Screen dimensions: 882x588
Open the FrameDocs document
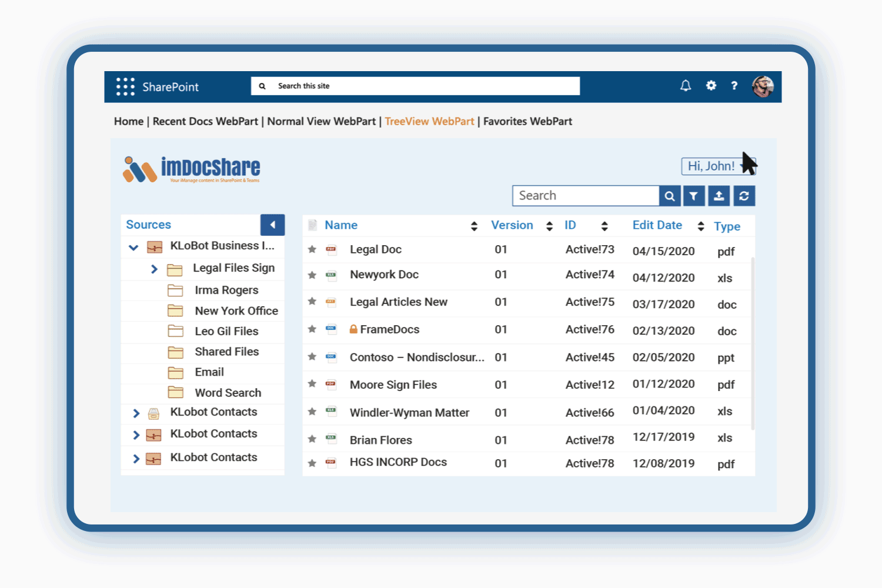click(x=390, y=329)
